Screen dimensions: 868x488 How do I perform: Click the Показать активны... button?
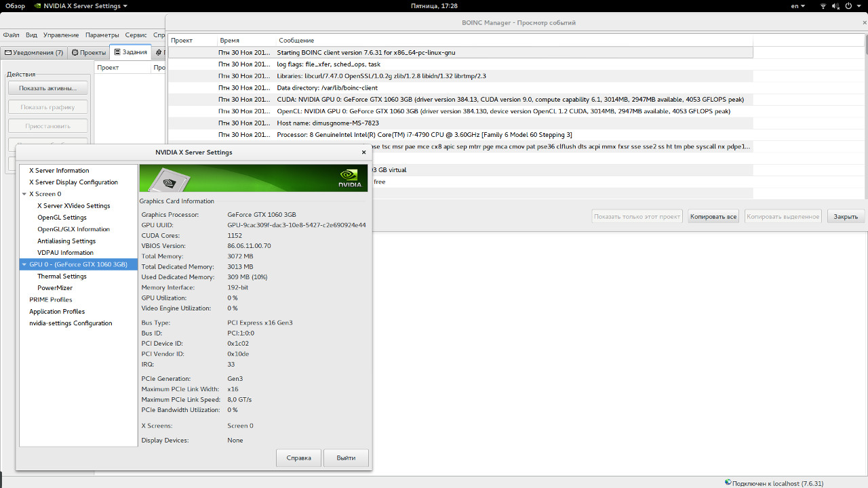coord(48,88)
